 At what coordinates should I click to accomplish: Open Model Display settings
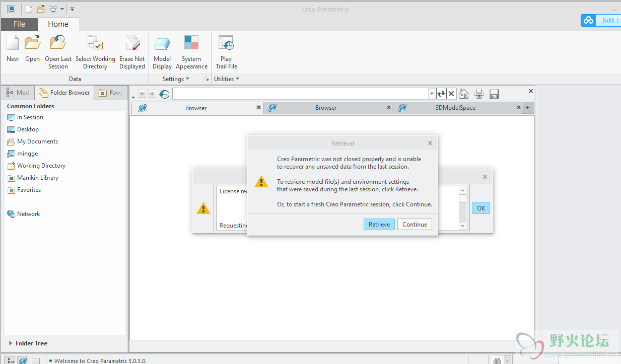[162, 52]
